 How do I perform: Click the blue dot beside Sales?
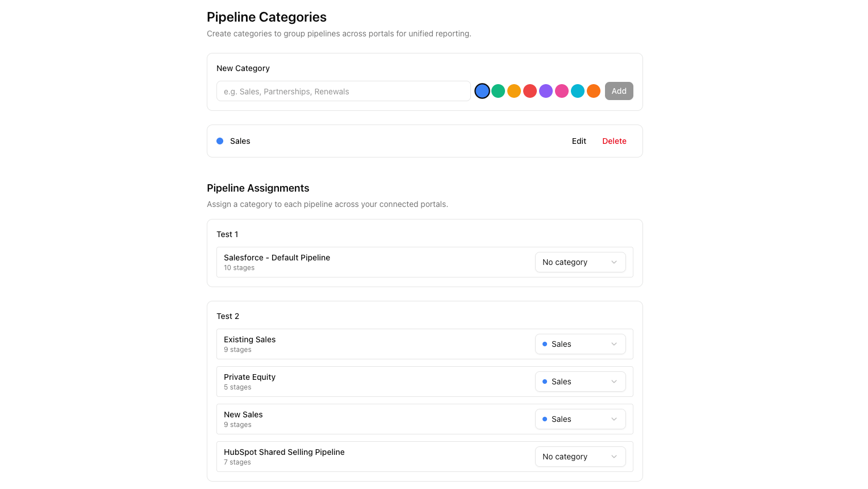pyautogui.click(x=220, y=140)
